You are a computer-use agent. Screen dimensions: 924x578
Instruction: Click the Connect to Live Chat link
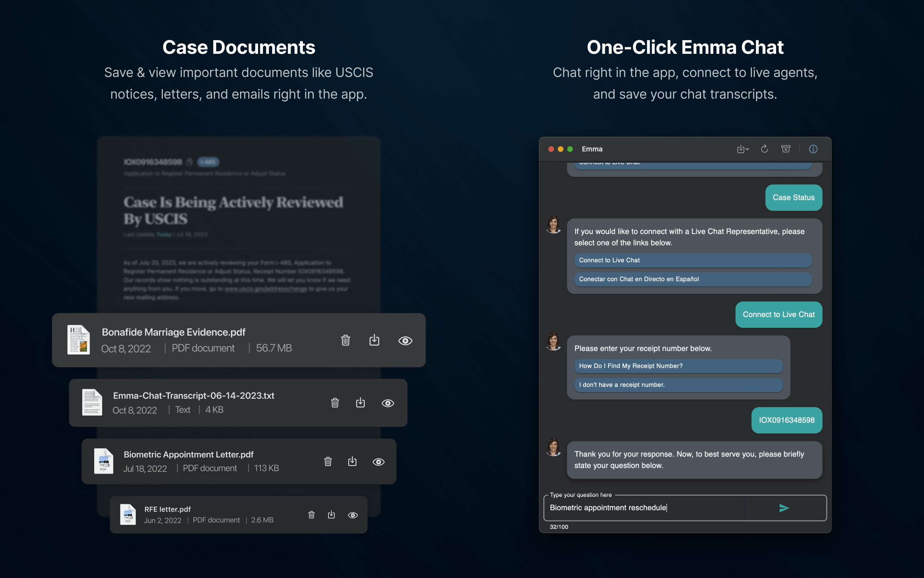click(693, 260)
